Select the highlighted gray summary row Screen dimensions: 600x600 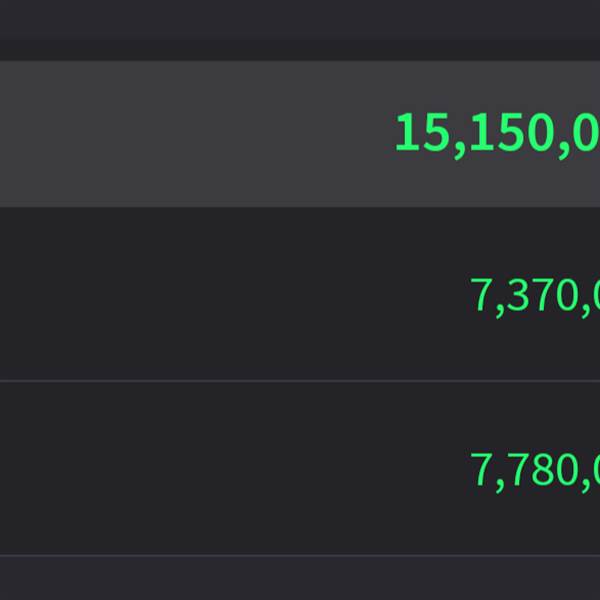[x=300, y=134]
